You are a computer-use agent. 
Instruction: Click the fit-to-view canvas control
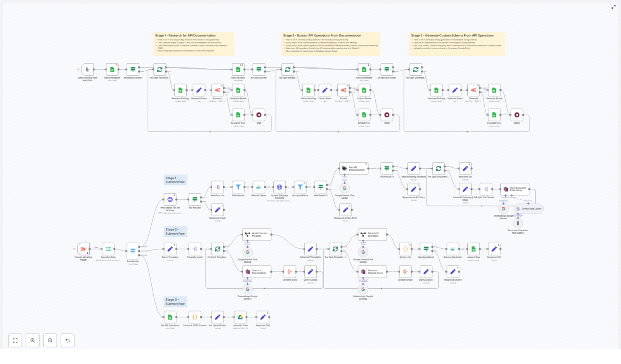(15, 340)
